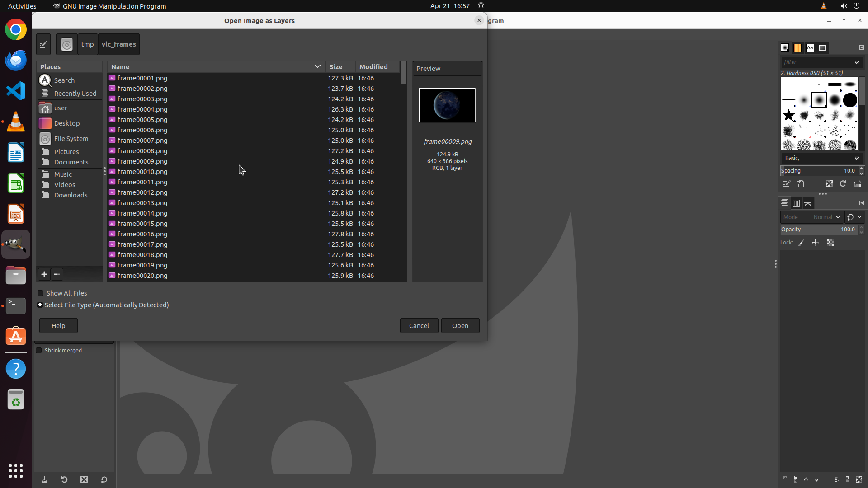The height and width of the screenshot is (488, 868).
Task: Expand Select File Type section
Action: click(x=40, y=305)
